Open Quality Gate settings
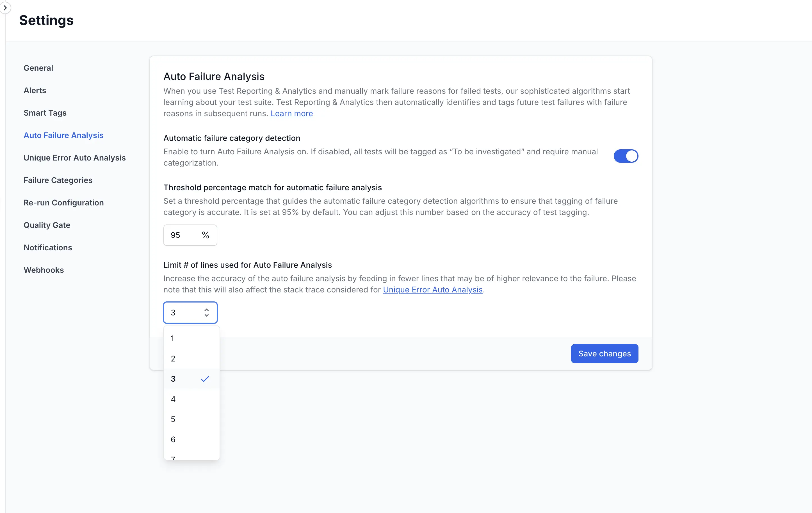This screenshot has height=513, width=812. 47,225
